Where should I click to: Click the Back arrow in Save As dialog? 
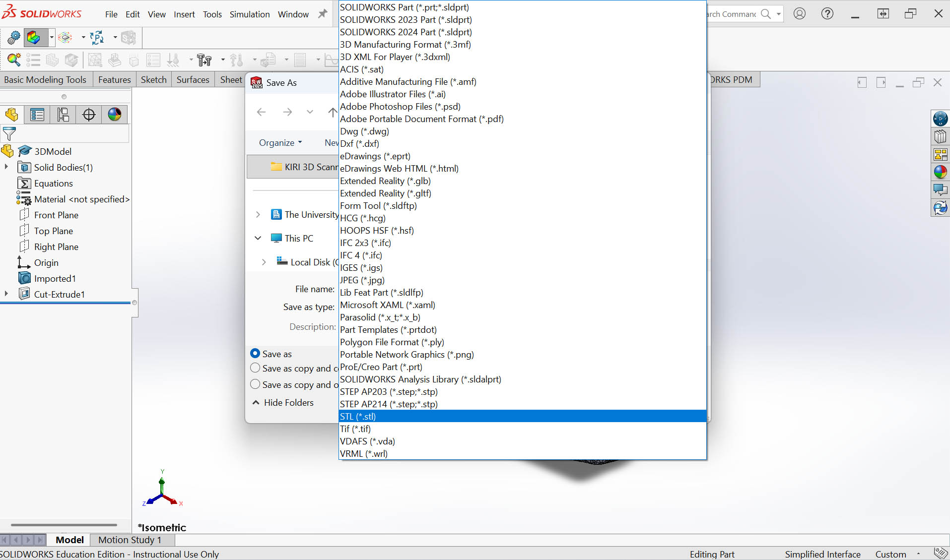tap(261, 112)
